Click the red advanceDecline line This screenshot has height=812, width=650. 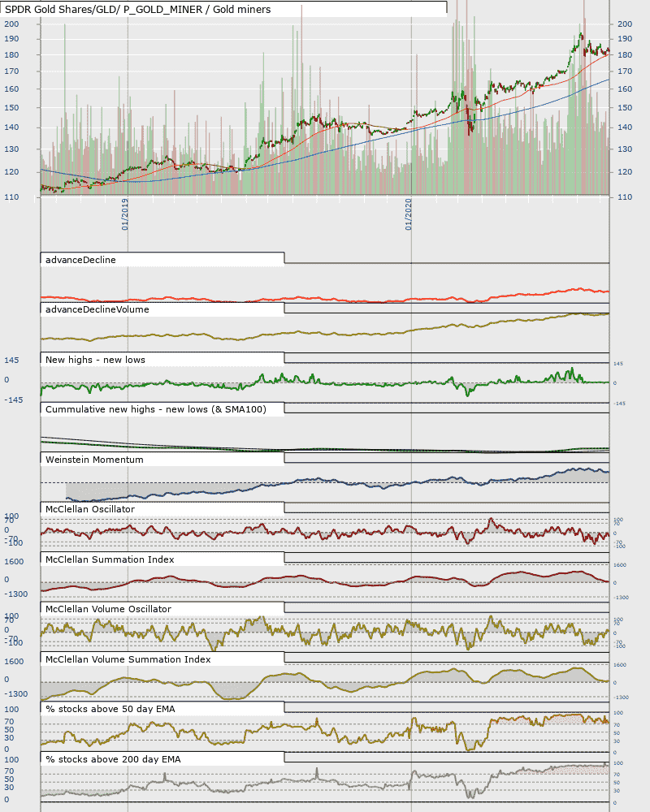click(x=325, y=298)
